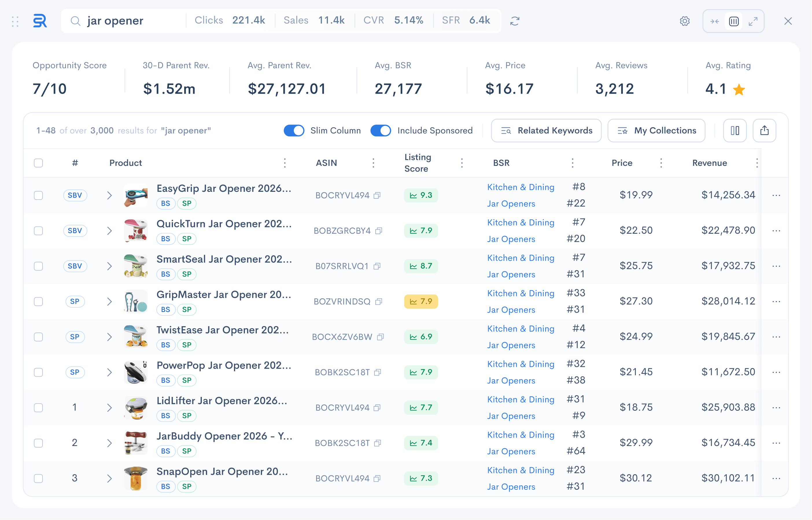Click the export share icon
Image resolution: width=812 pixels, height=520 pixels.
tap(764, 131)
